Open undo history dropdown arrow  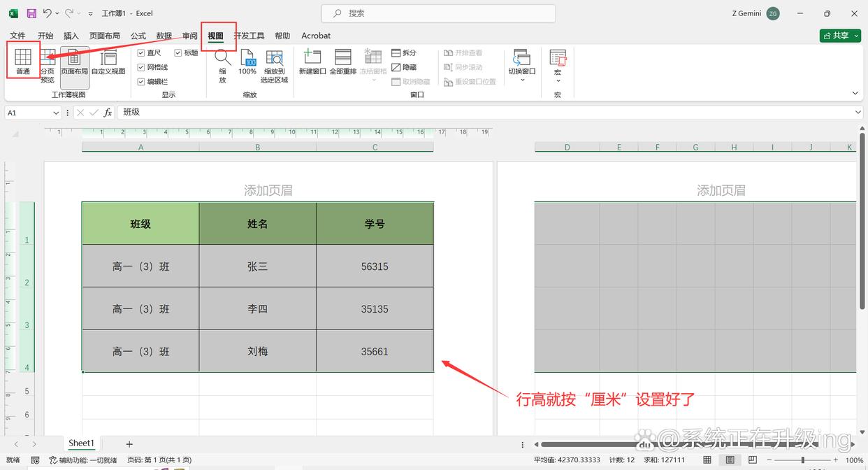(57, 13)
